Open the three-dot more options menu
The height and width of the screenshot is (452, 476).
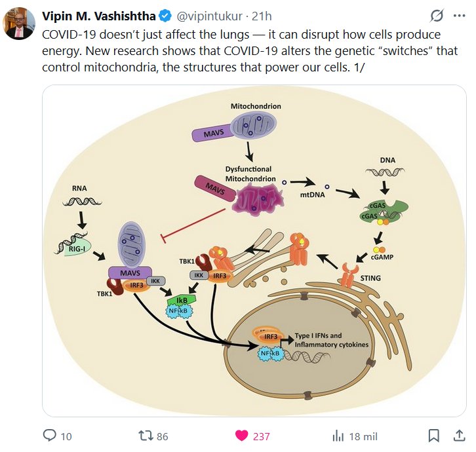pyautogui.click(x=458, y=15)
